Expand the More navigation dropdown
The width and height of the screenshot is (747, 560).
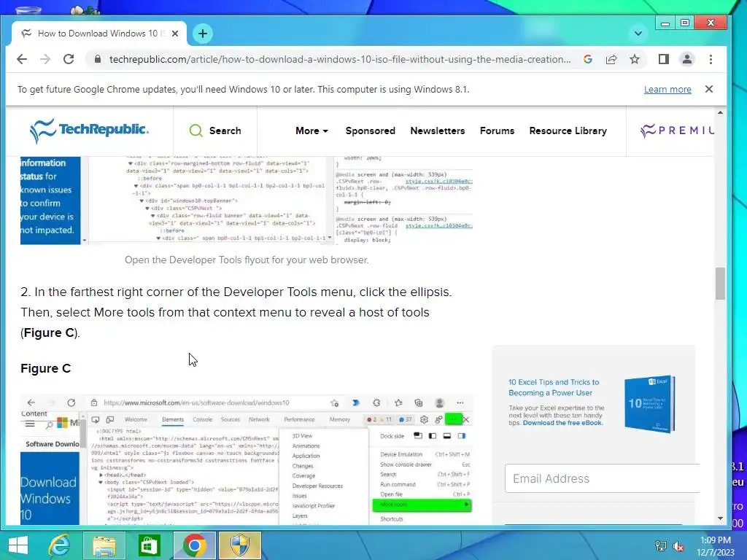(311, 131)
